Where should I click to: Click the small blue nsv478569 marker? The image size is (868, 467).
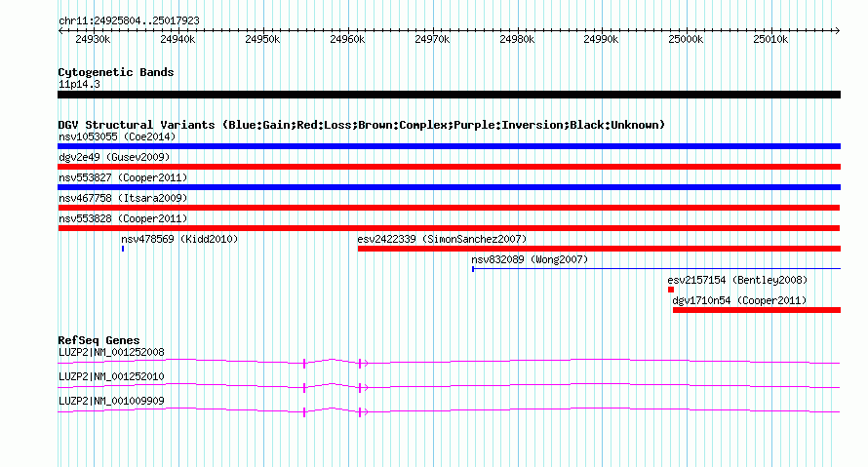(x=123, y=249)
